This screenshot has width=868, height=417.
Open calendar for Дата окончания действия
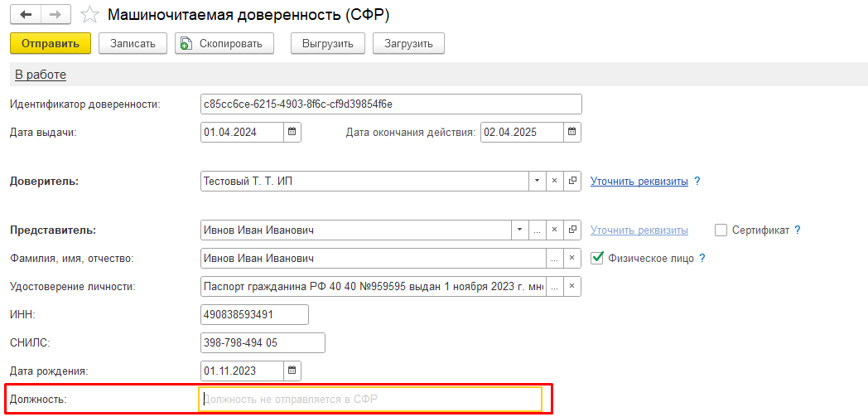[x=571, y=132]
